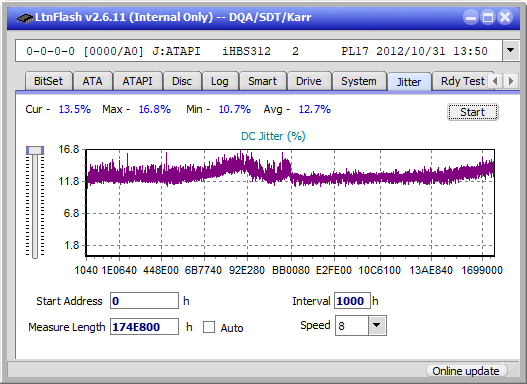Start the jitter measurement
Viewport: 527px width, 384px height.
(x=473, y=112)
